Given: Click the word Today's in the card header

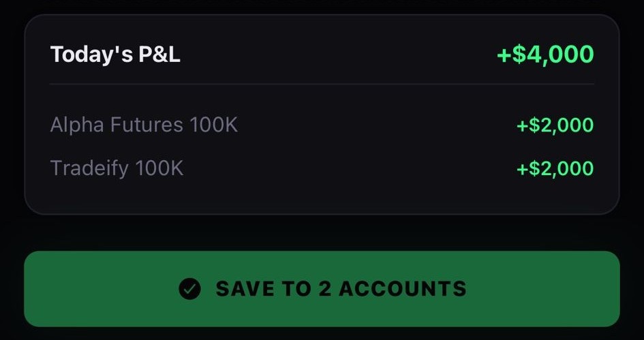Looking at the screenshot, I should (91, 55).
